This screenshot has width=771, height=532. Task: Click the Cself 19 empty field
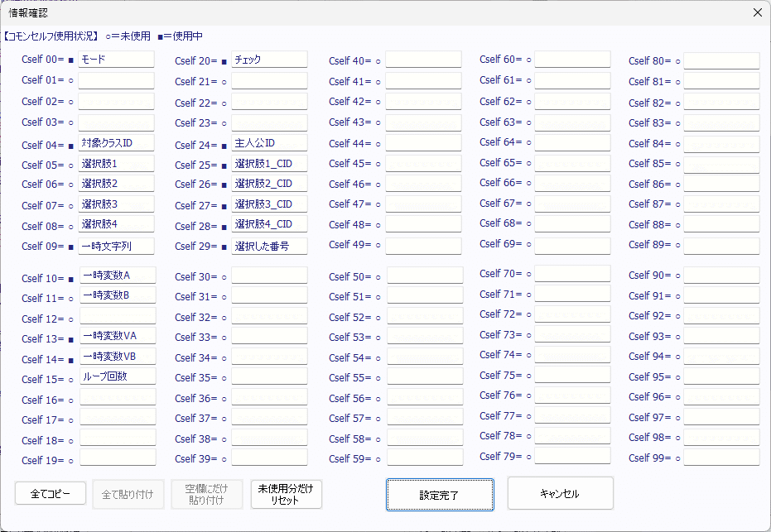118,458
